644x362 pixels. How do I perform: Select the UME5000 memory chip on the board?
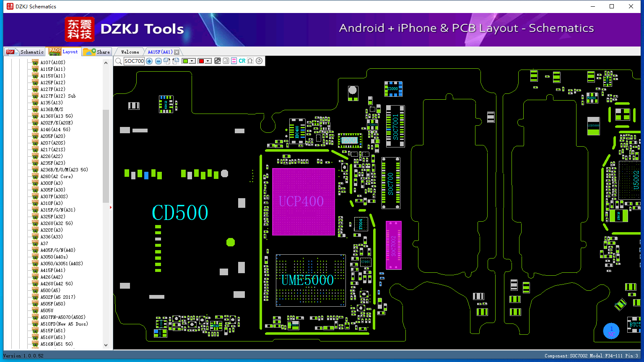[311, 280]
